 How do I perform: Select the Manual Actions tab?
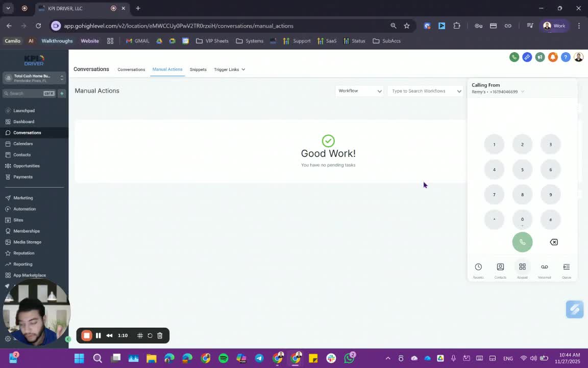click(x=167, y=70)
